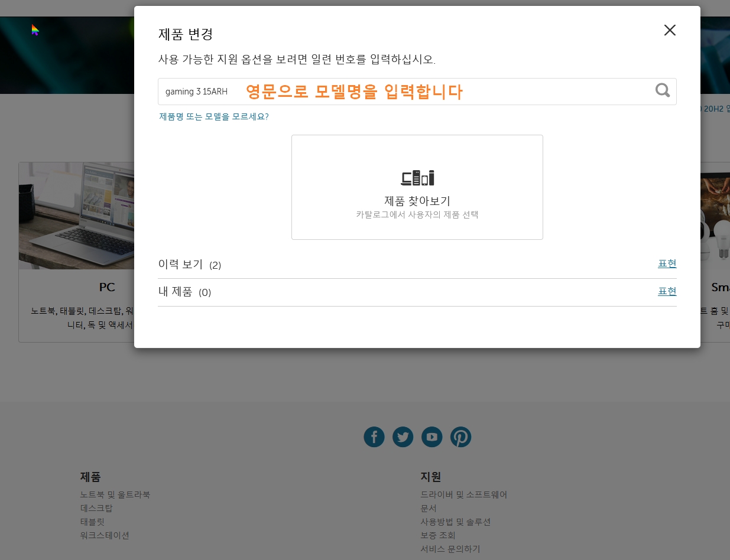Open the 워크스테이션 link
730x560 pixels.
coord(104,535)
